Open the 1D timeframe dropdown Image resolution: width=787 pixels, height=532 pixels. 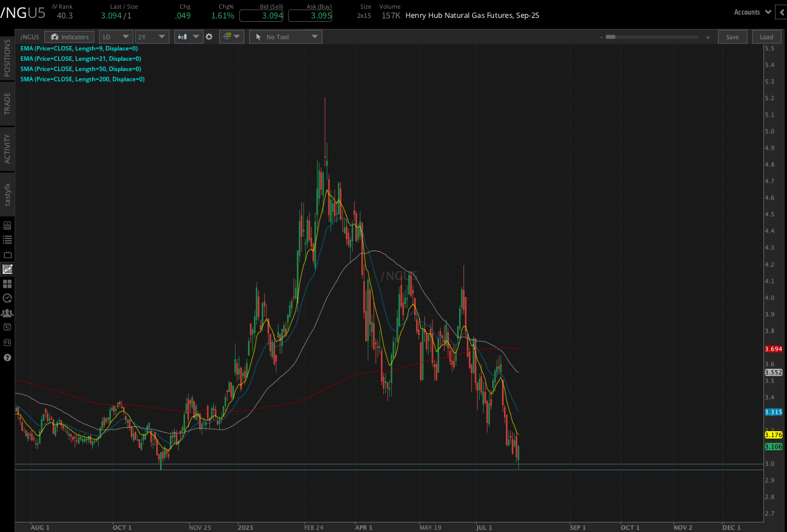coord(116,37)
